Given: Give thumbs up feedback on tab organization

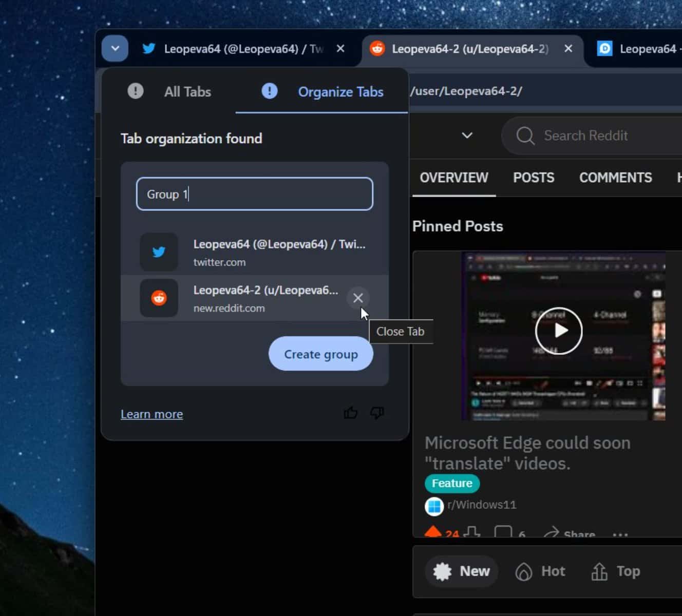Looking at the screenshot, I should [351, 413].
